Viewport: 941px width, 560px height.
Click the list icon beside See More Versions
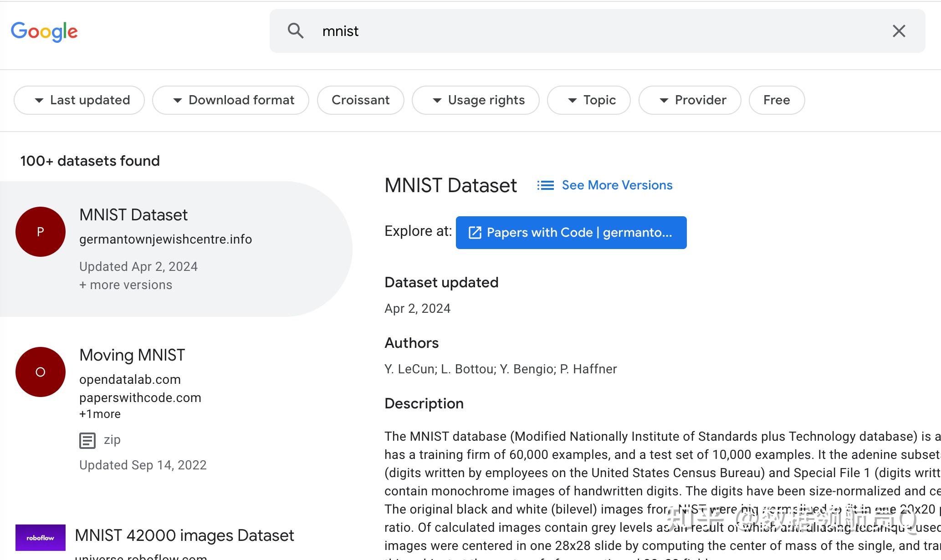pos(545,185)
